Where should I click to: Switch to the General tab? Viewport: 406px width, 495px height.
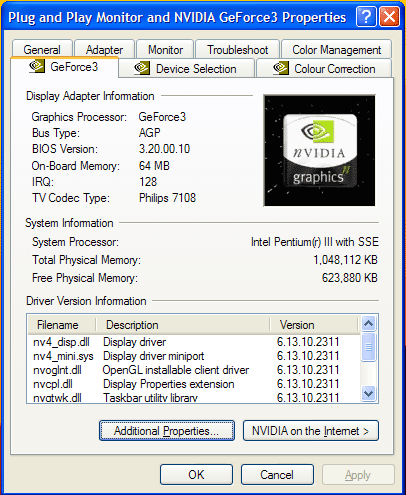42,50
